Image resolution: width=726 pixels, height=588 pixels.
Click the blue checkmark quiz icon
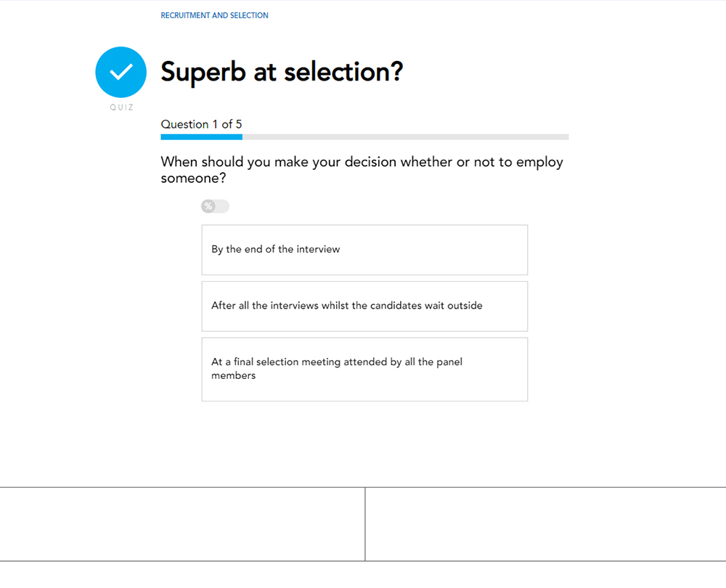click(x=121, y=72)
